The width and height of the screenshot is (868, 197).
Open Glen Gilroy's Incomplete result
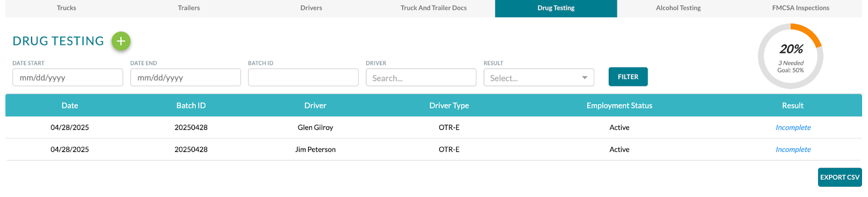[793, 128]
